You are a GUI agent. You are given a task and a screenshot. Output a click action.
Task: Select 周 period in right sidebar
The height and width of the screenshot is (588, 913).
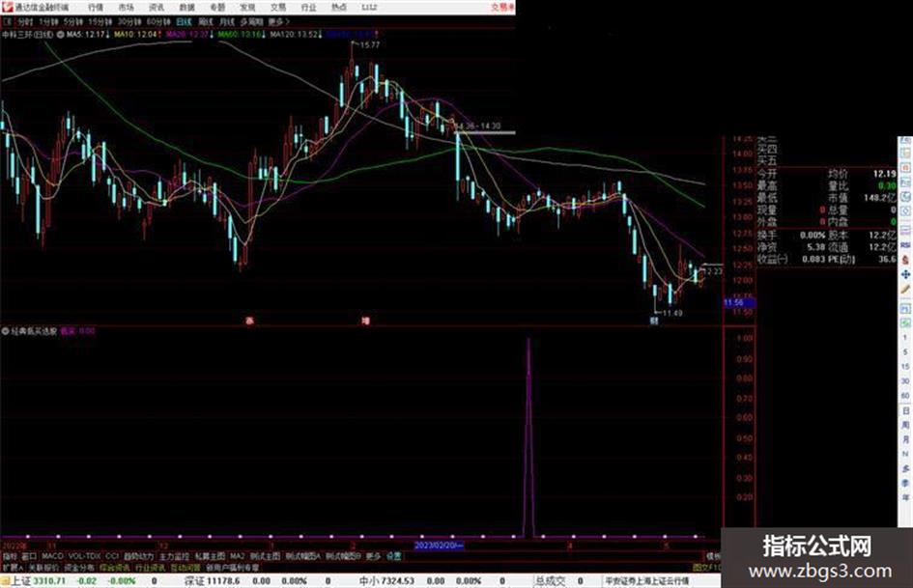click(905, 425)
